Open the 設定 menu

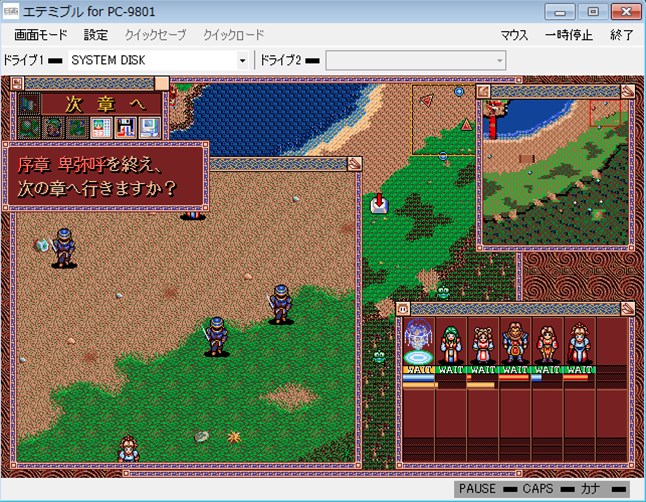point(96,35)
